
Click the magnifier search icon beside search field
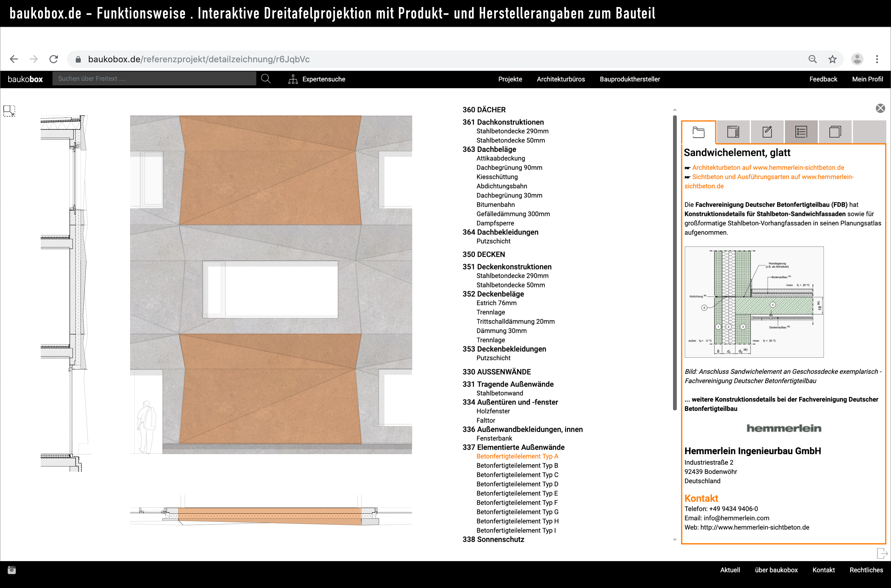point(266,79)
